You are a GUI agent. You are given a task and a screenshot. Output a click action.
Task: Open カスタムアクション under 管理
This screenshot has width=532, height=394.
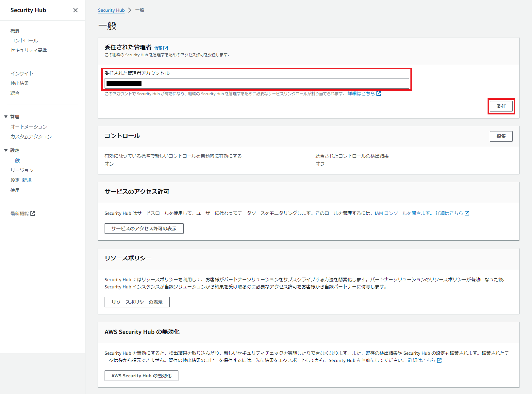[x=31, y=137]
